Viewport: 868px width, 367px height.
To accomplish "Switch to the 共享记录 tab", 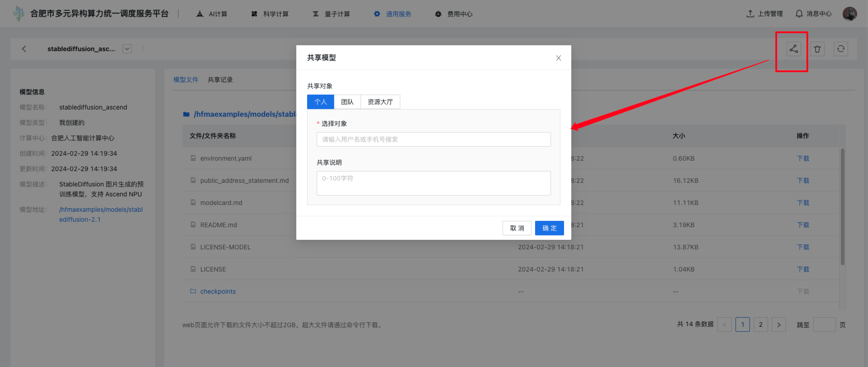I will pyautogui.click(x=220, y=80).
